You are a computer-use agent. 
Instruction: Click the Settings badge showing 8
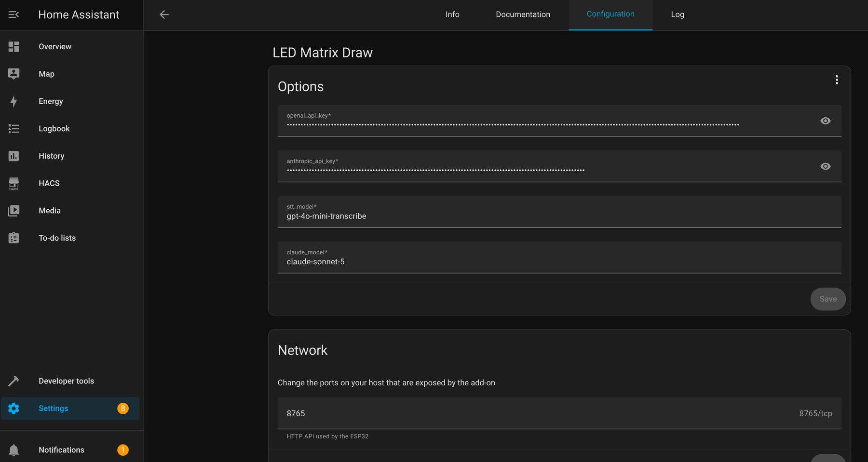tap(123, 408)
